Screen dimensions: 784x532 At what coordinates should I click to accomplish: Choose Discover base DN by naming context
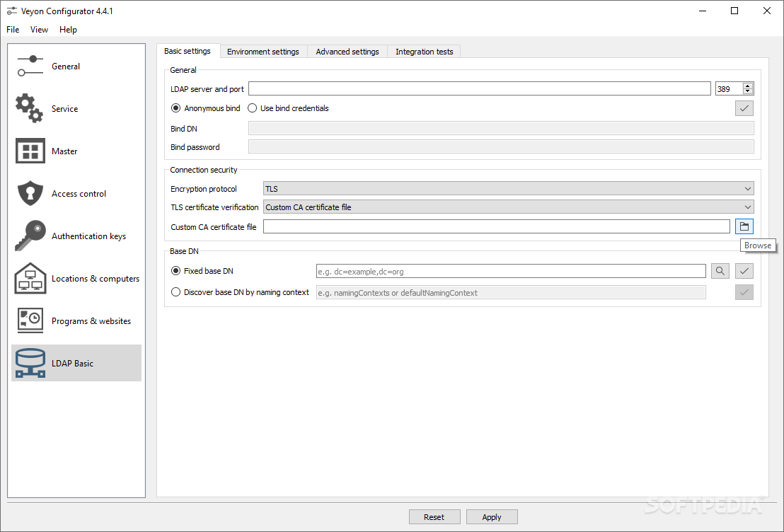click(x=240, y=292)
